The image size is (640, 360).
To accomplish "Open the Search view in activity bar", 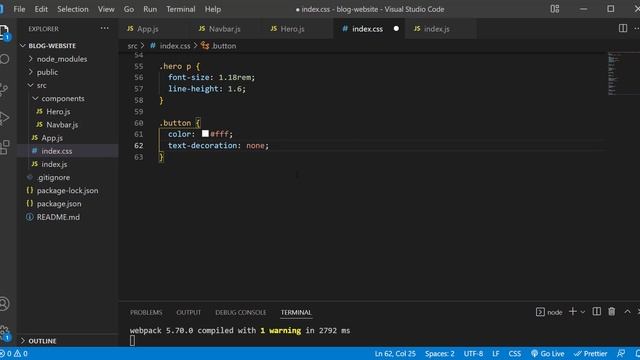I will pos(4,60).
